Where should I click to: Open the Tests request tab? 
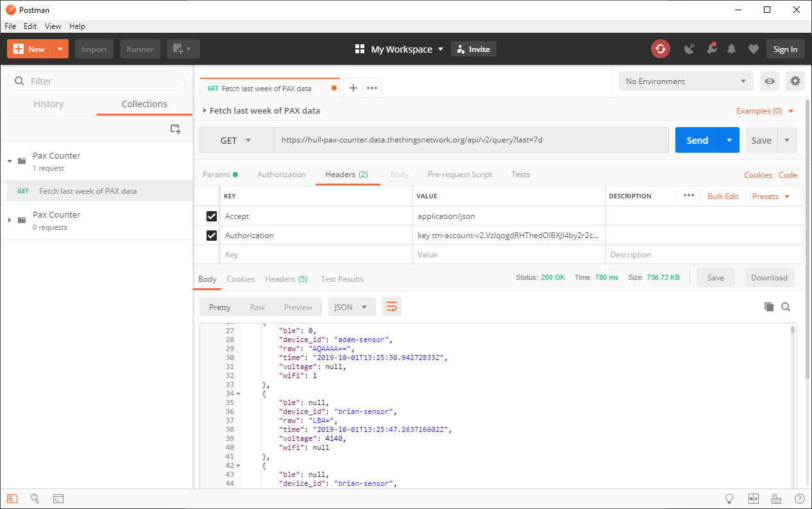click(521, 175)
